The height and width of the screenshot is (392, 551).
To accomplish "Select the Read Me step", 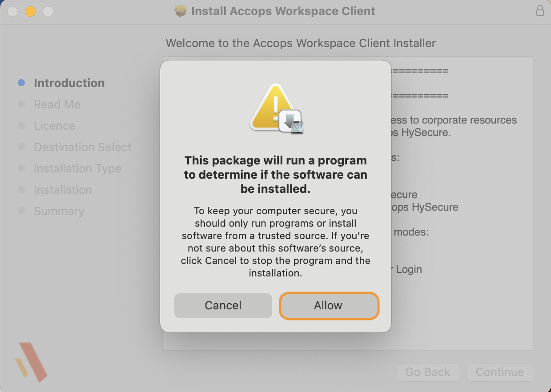I will point(57,104).
